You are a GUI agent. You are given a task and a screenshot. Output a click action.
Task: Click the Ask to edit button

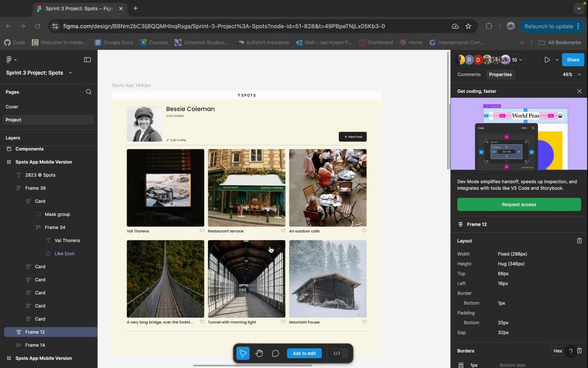pos(304,353)
